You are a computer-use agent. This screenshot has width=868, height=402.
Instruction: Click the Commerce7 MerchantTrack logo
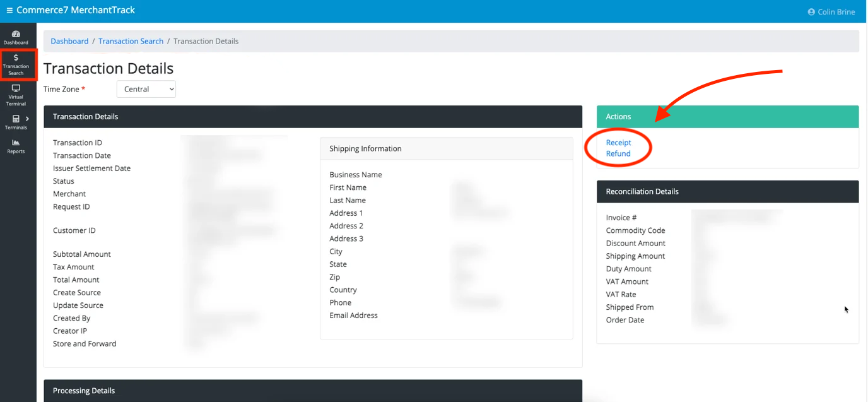(77, 10)
